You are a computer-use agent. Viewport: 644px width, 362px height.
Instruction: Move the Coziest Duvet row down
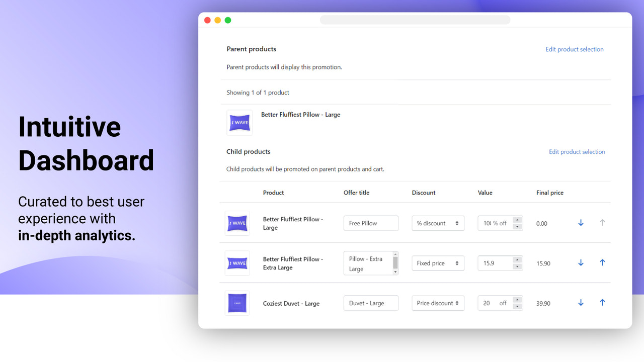(x=581, y=303)
